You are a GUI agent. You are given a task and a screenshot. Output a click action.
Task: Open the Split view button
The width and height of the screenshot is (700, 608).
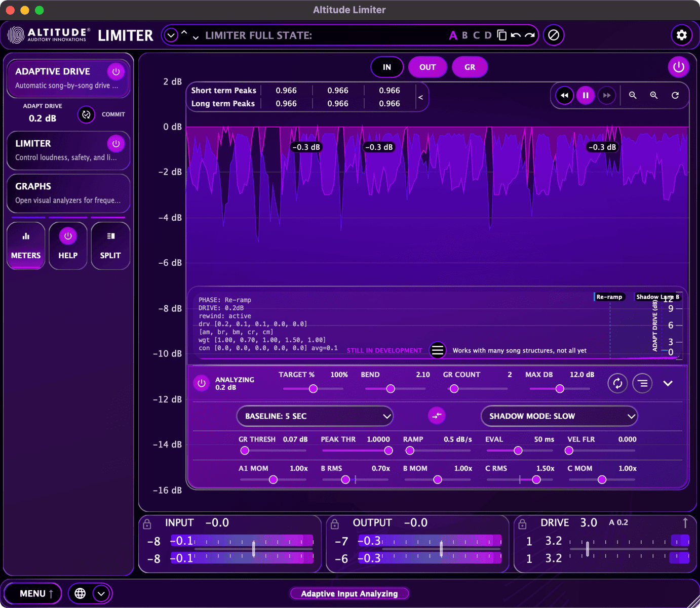click(110, 246)
